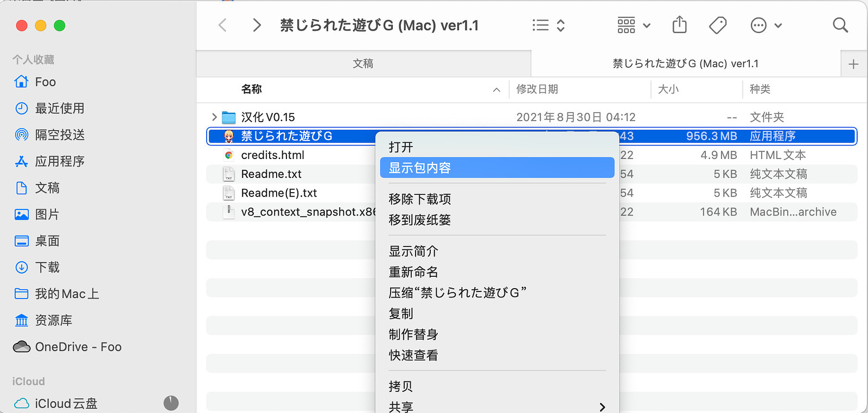Viewport: 868px width, 413px height.
Task: Click the MacBin...archive kind cell
Action: pos(793,212)
